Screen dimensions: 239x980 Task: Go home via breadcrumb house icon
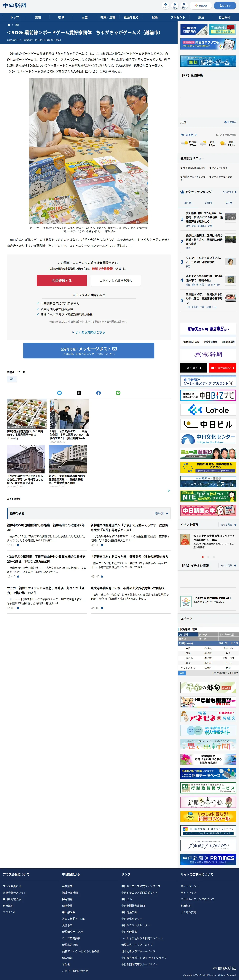point(9,25)
